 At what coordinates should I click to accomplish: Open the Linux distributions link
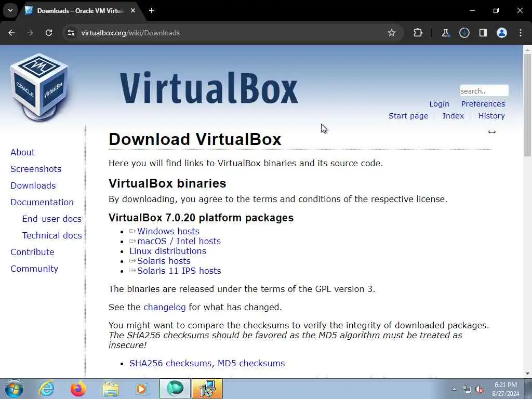pyautogui.click(x=168, y=251)
